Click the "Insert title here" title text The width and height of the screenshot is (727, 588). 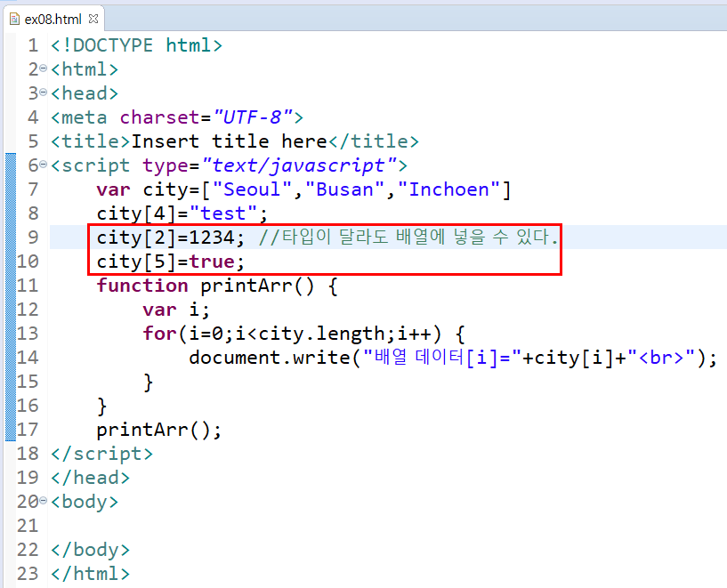[230, 141]
